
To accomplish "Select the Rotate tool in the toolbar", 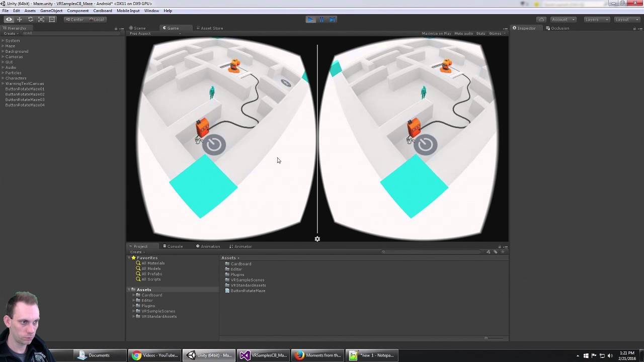I will [31, 19].
